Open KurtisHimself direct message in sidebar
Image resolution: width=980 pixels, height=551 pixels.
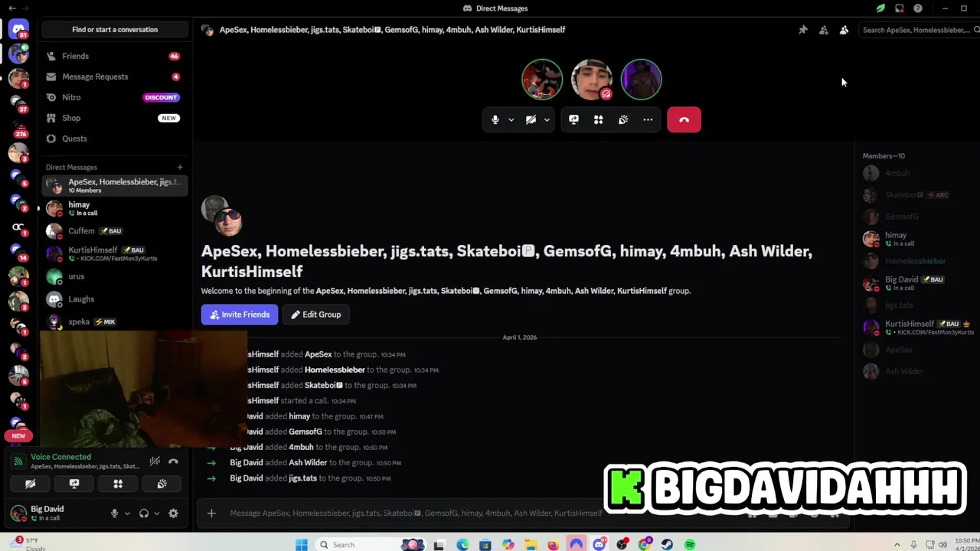tap(115, 253)
